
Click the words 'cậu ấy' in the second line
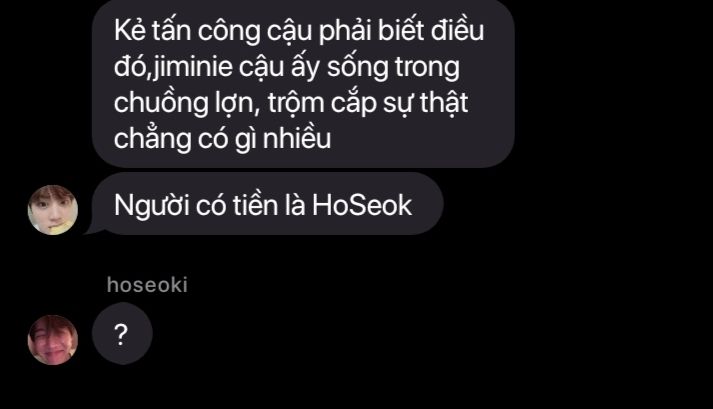280,67
